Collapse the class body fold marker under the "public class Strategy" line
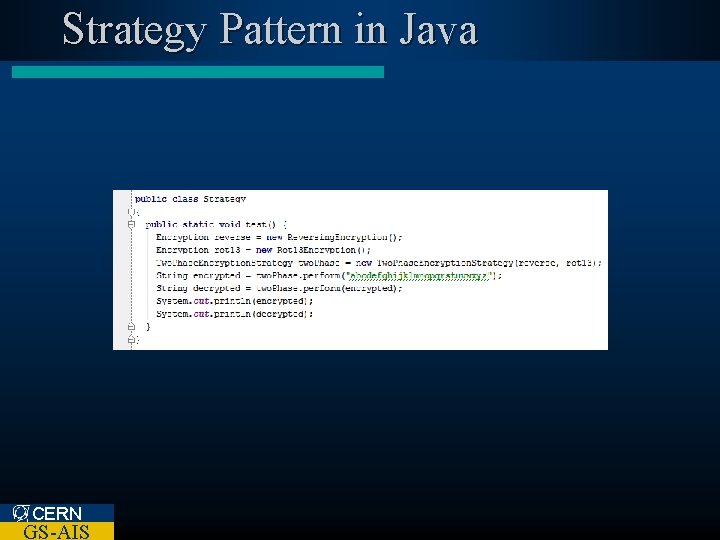Image resolution: width=720 pixels, height=540 pixels. click(x=132, y=212)
